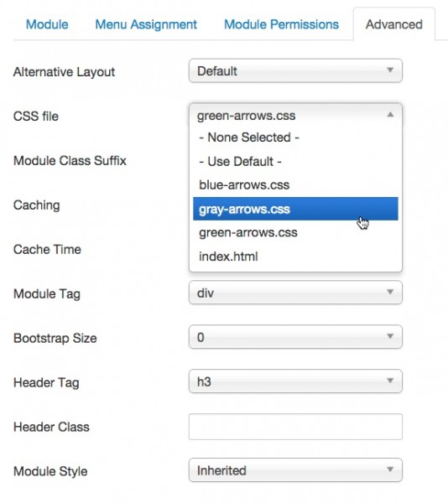This screenshot has width=448, height=503.
Task: Click the Header Tag dropdown arrow icon
Action: click(390, 381)
